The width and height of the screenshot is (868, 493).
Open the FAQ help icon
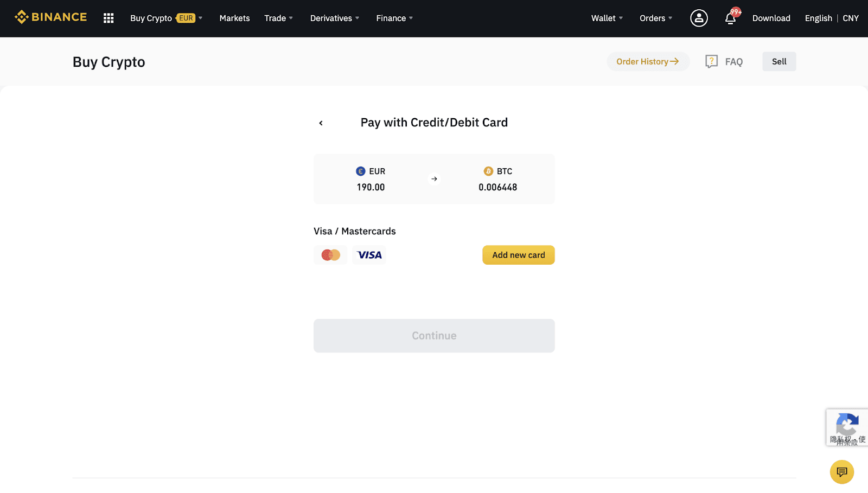point(711,61)
